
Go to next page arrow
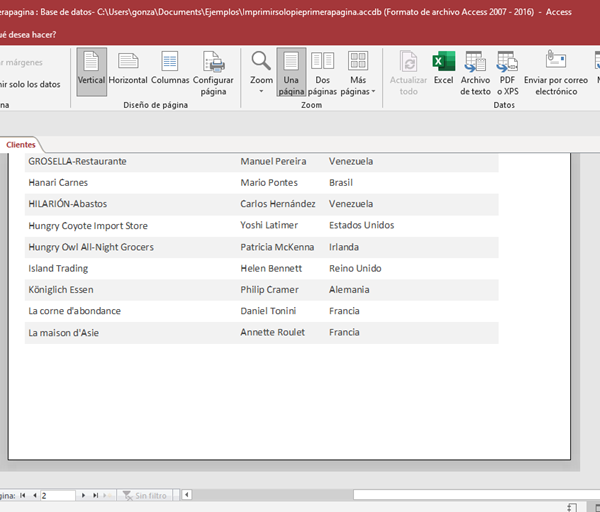84,495
